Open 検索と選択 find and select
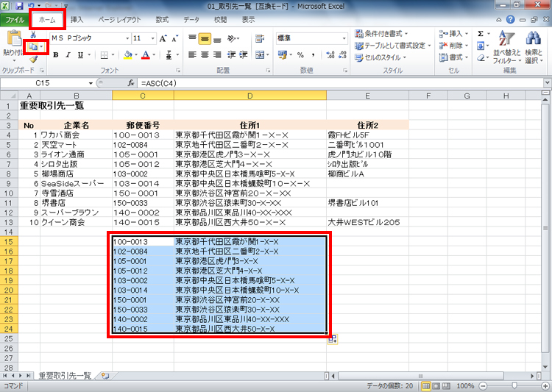Image resolution: width=552 pixels, height=392 pixels. click(x=534, y=47)
